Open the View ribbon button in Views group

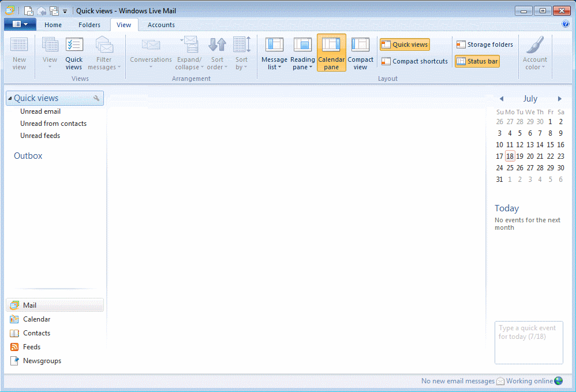[x=50, y=53]
